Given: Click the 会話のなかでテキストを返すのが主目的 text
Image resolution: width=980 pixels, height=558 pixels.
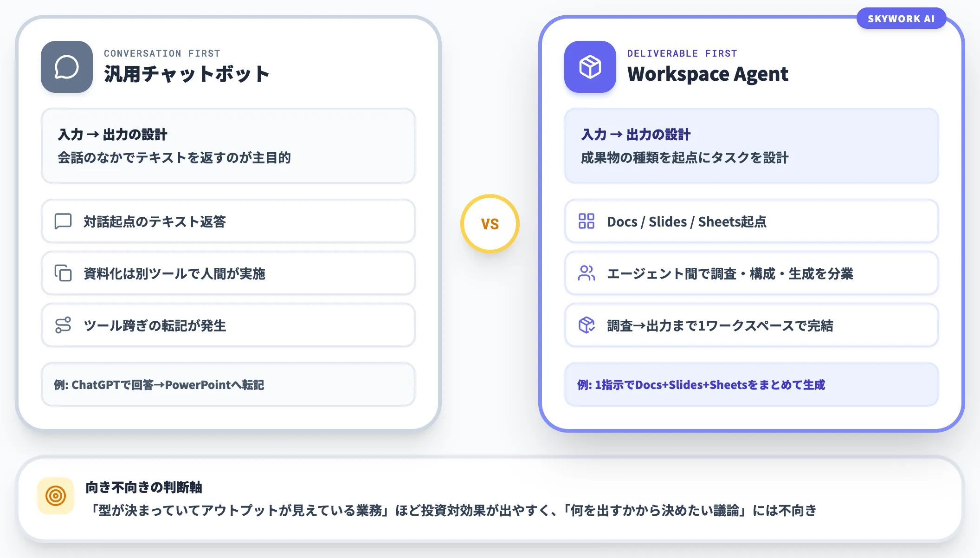Looking at the screenshot, I should click(174, 157).
